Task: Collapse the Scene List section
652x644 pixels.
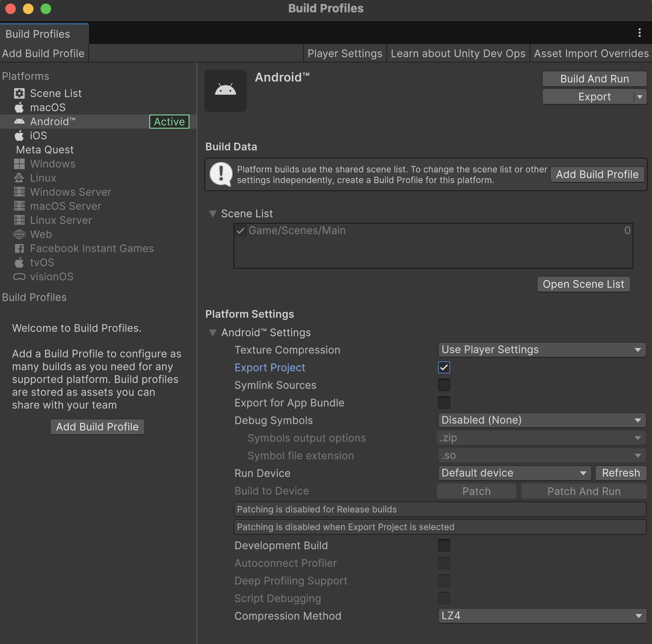Action: (213, 214)
